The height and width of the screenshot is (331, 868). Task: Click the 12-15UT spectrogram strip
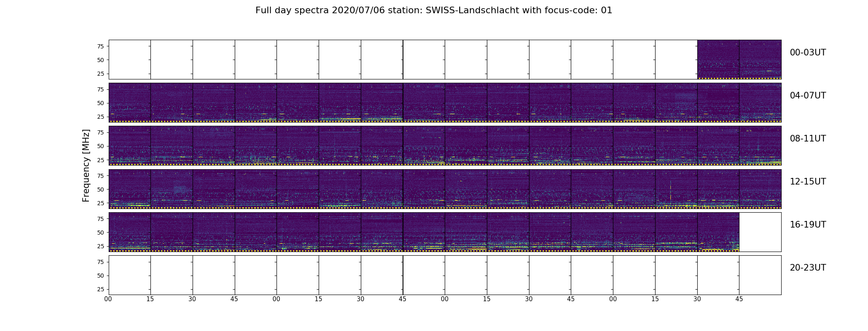pyautogui.click(x=445, y=189)
